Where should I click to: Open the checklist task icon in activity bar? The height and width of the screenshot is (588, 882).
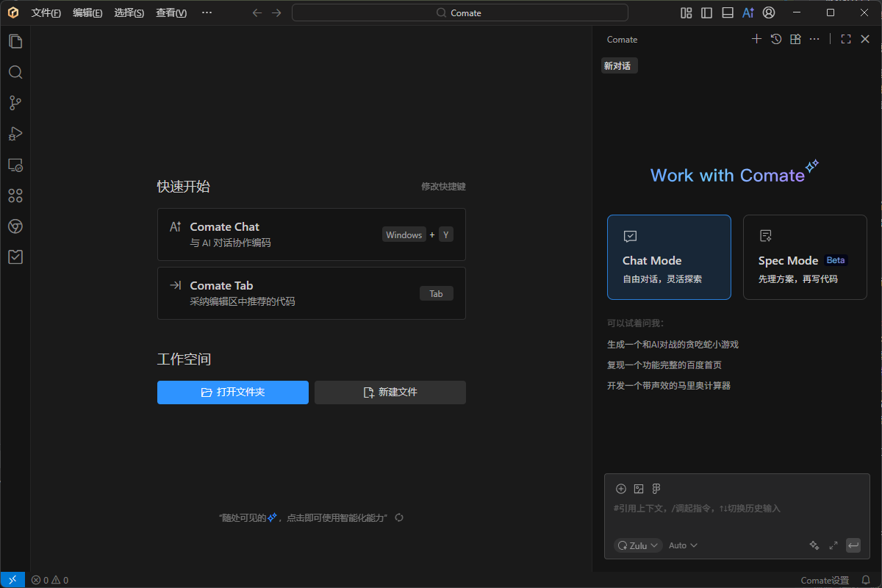(15, 257)
